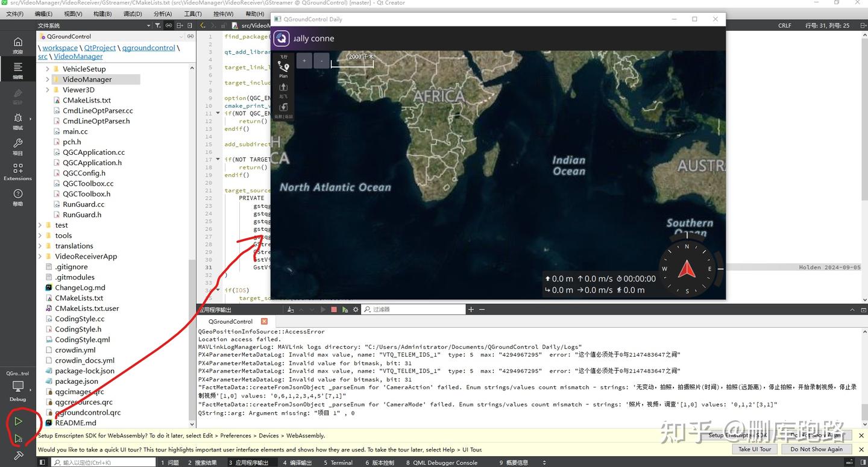The width and height of the screenshot is (868, 467).
Task: Open the 文件(F) menu
Action: coord(14,14)
